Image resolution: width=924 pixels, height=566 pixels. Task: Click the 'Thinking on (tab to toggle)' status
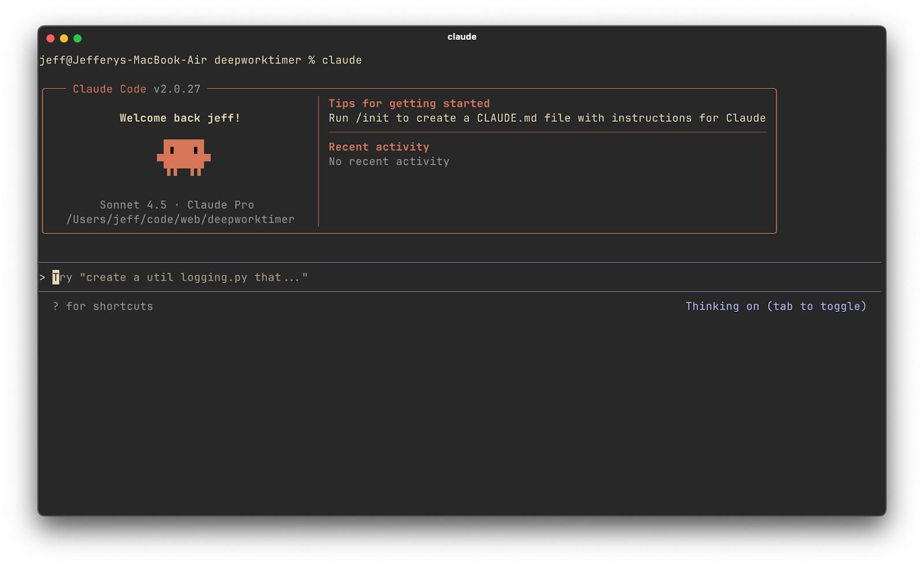(x=776, y=306)
